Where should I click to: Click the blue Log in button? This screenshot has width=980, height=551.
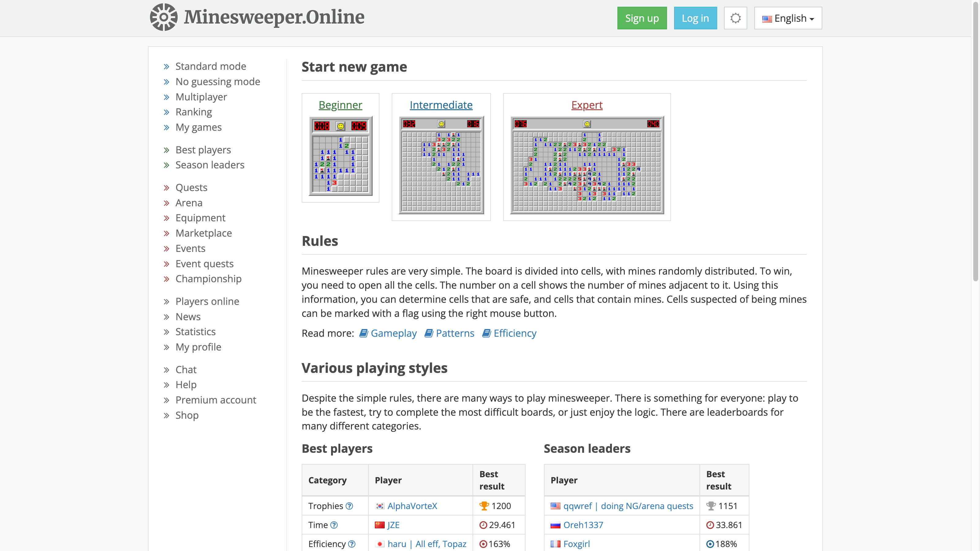click(695, 18)
